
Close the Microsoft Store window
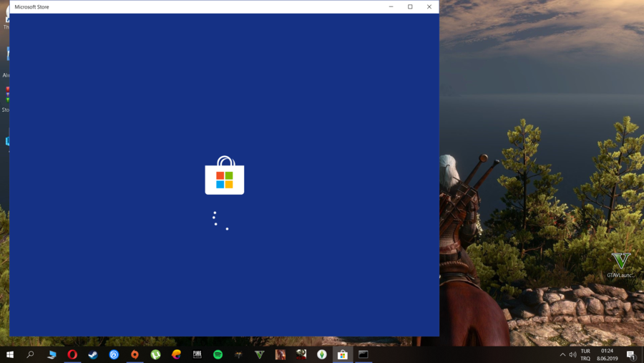429,6
